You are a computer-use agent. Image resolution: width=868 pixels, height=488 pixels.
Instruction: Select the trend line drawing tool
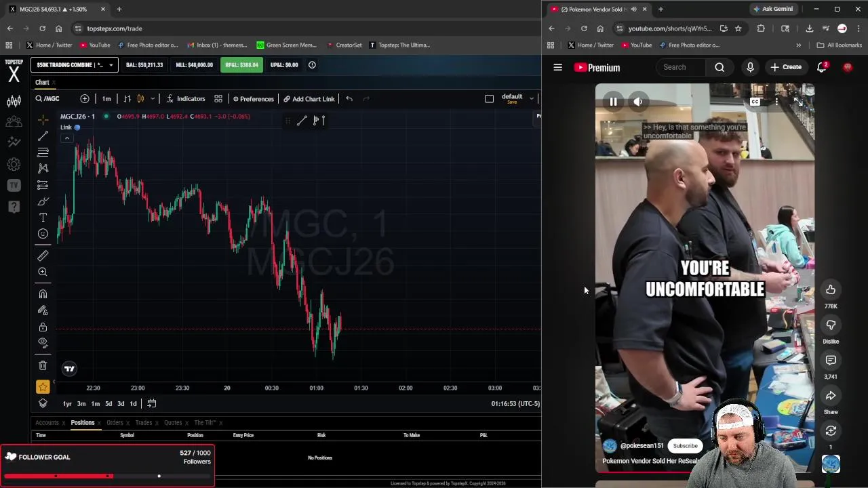pos(43,136)
